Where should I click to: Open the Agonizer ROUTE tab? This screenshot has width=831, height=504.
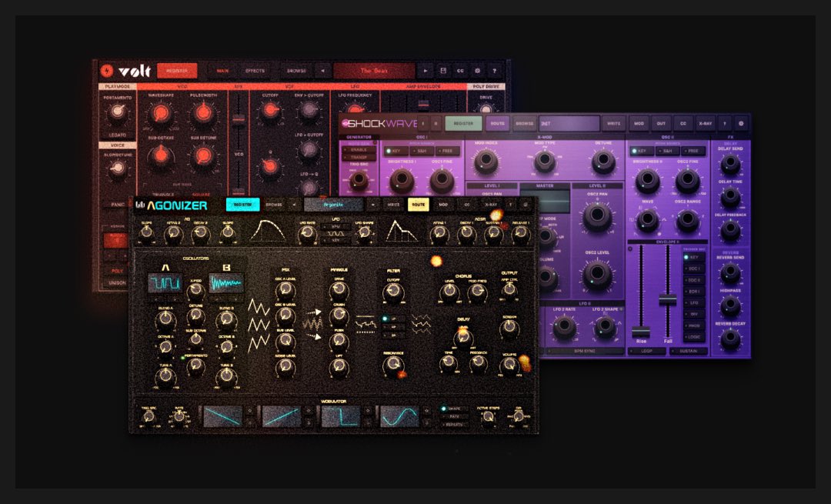click(418, 205)
